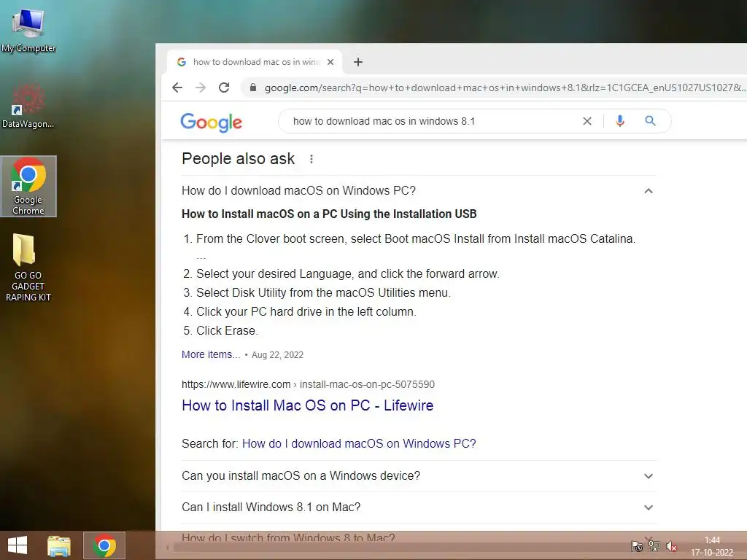Click the network tray icon
This screenshot has width=747, height=560.
[654, 546]
